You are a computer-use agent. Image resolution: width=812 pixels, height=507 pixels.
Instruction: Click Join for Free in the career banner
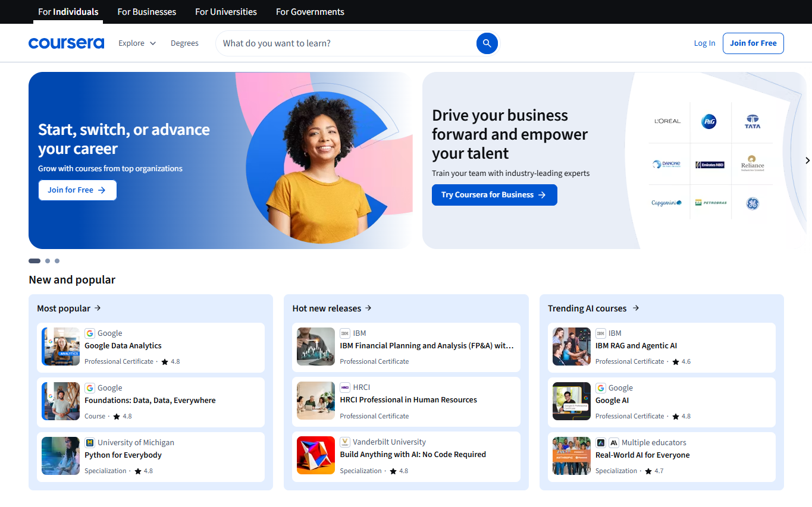pos(77,190)
